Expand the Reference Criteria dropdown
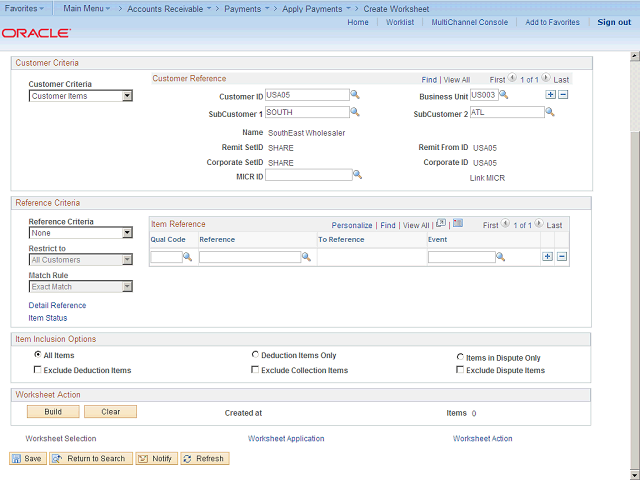The height and width of the screenshot is (480, 640). [126, 233]
